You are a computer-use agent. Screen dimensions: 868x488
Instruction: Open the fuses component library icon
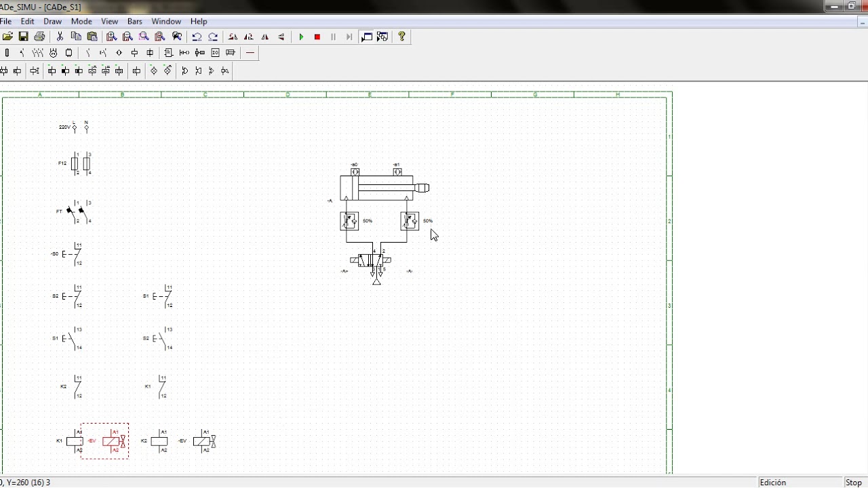pos(7,53)
